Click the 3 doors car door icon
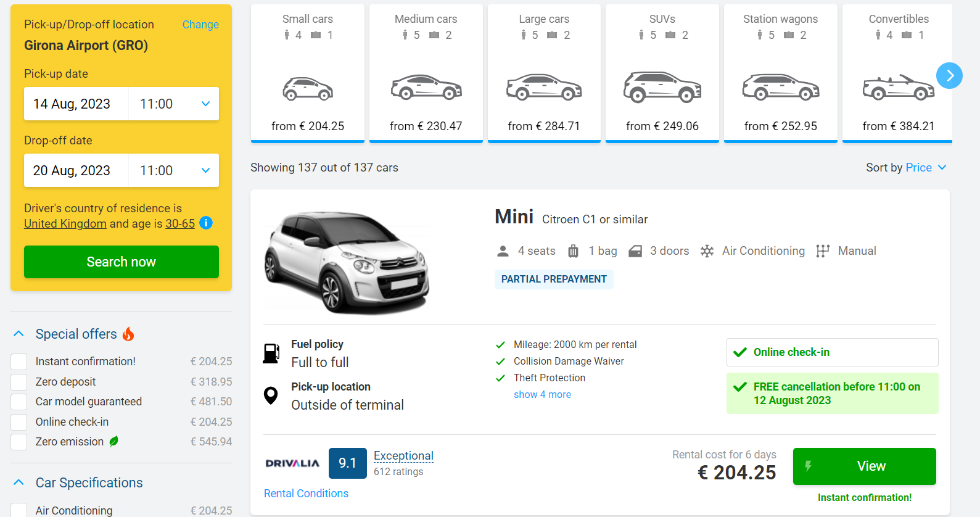The width and height of the screenshot is (980, 517). (x=635, y=250)
